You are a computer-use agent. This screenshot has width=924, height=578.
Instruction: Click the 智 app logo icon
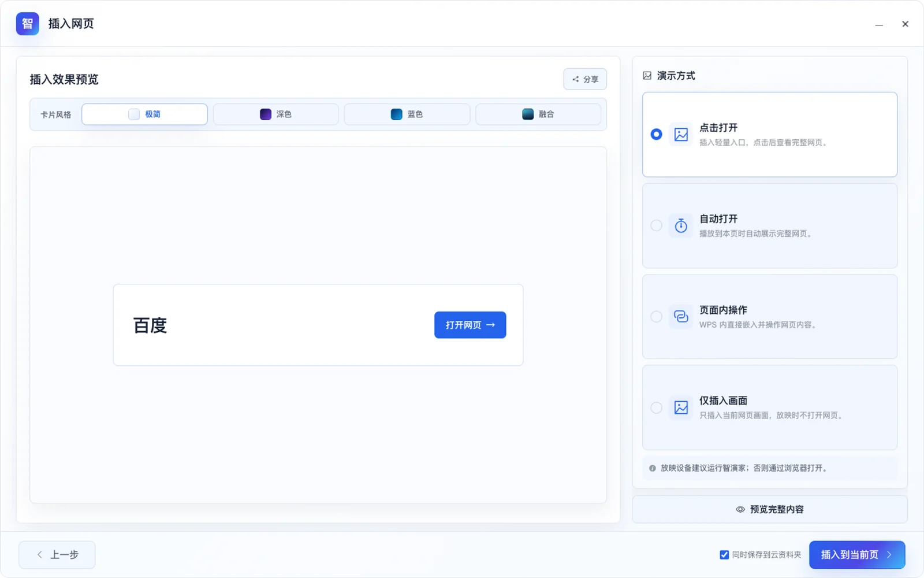pos(27,24)
